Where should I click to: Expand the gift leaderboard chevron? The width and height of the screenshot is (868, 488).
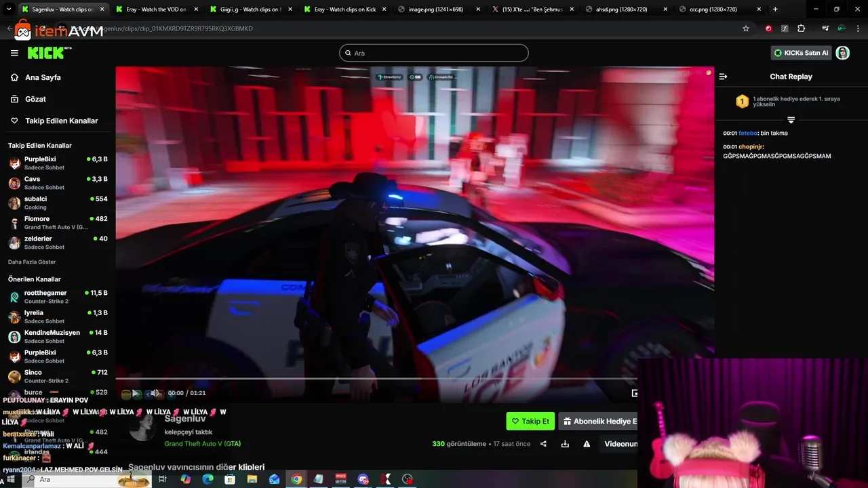tap(791, 120)
